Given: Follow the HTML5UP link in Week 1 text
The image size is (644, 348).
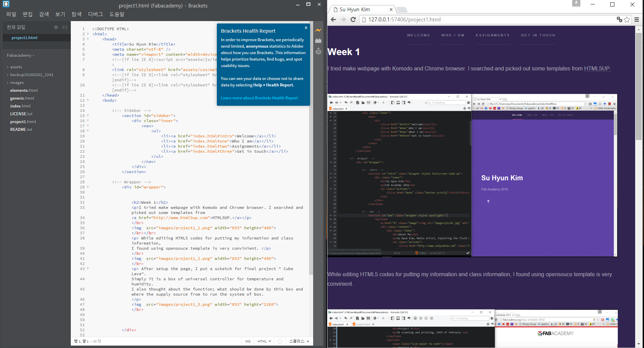Looking at the screenshot, I should [x=597, y=69].
